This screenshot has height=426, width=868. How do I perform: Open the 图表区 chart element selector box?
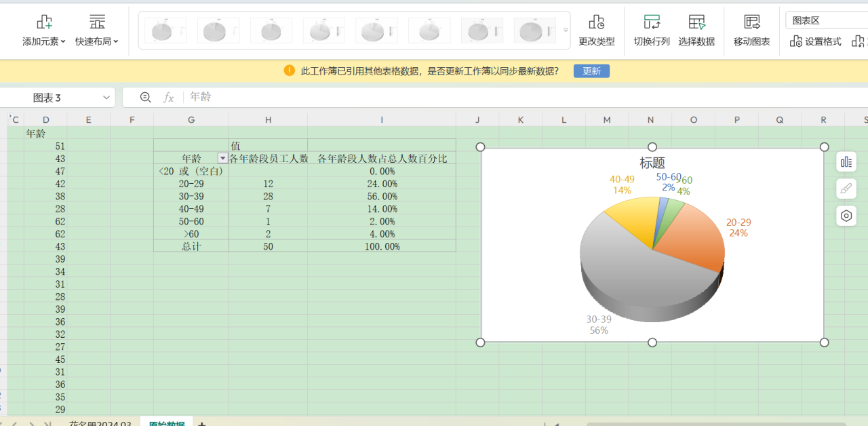[827, 20]
